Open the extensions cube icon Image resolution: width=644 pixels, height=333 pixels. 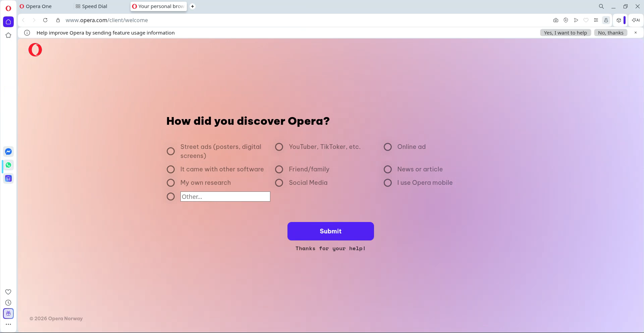pyautogui.click(x=619, y=20)
